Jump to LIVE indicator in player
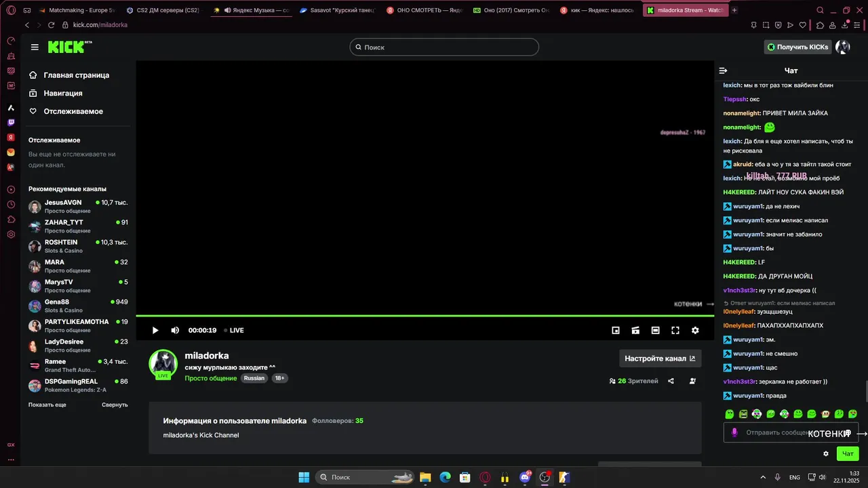 (x=234, y=330)
